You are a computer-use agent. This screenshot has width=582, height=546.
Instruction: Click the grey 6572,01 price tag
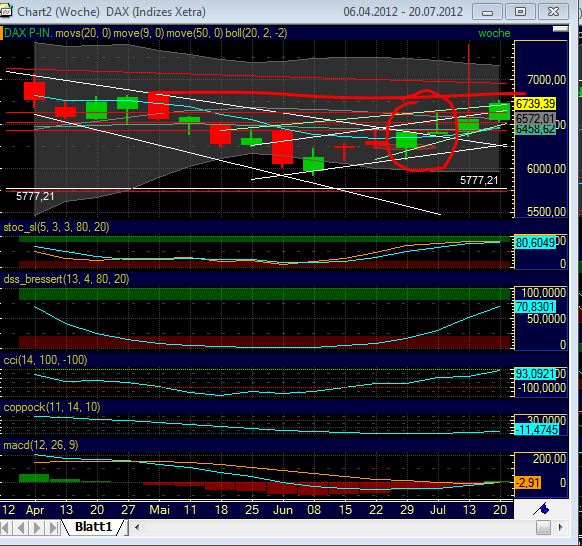click(535, 119)
